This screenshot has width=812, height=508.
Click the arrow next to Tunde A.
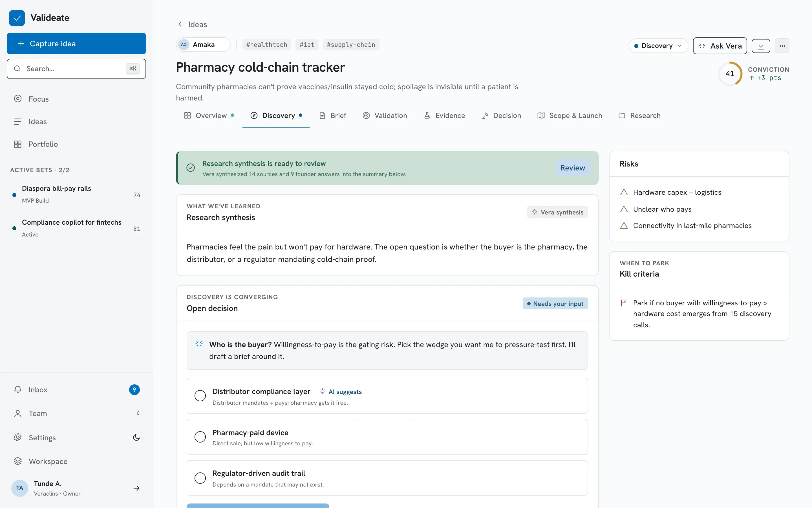point(136,488)
